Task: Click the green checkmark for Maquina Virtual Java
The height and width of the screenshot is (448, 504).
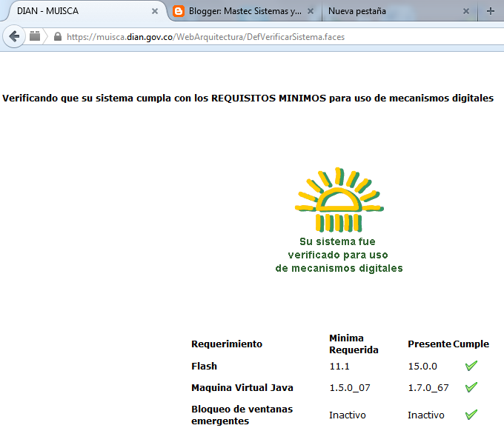Action: [x=471, y=387]
